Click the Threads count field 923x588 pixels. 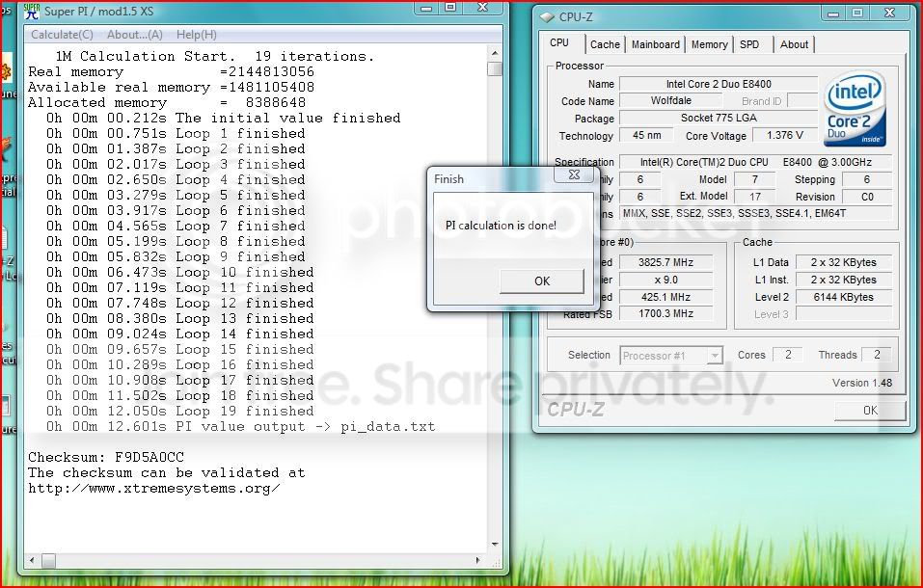tap(877, 355)
